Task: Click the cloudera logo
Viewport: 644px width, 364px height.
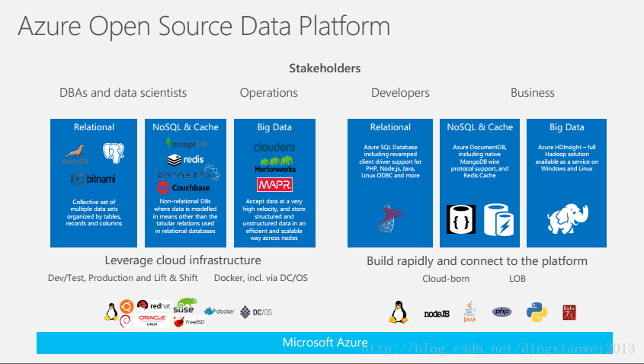Action: point(274,147)
